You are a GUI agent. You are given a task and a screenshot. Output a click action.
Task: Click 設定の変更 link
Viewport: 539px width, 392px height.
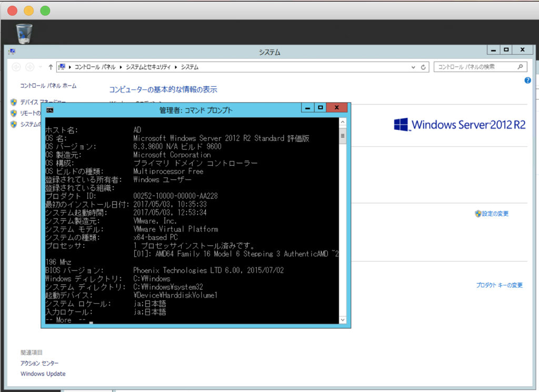coord(495,214)
